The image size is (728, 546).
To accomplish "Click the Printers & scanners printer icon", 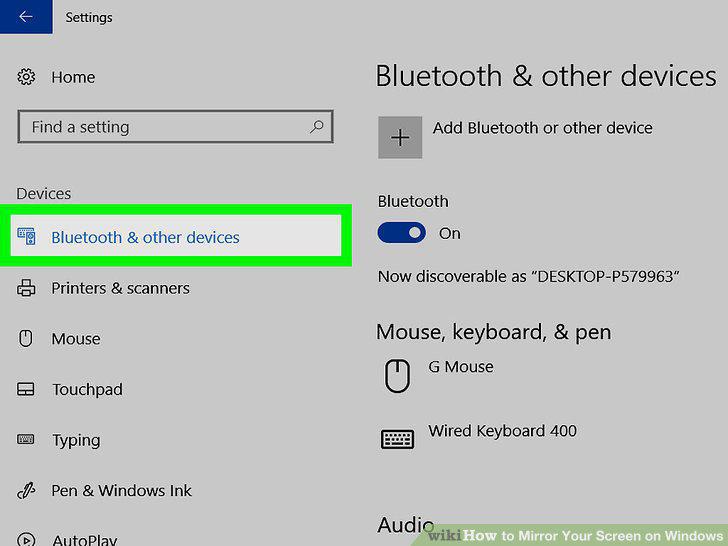I will click(26, 288).
